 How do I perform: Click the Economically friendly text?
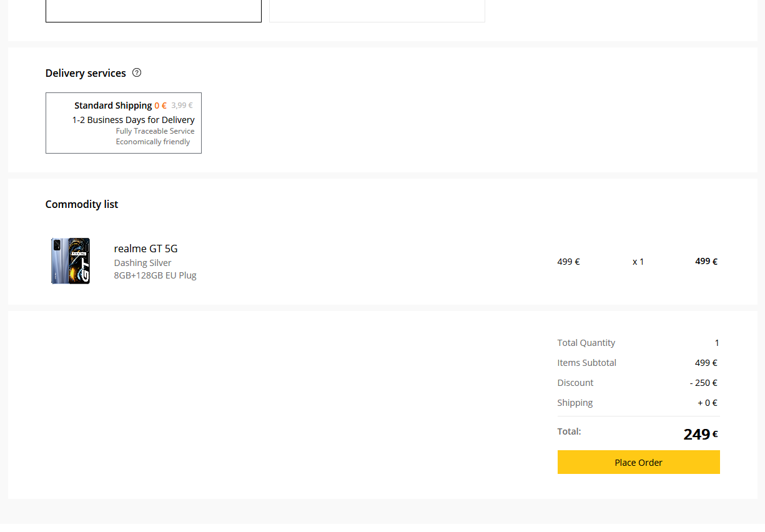coord(153,142)
